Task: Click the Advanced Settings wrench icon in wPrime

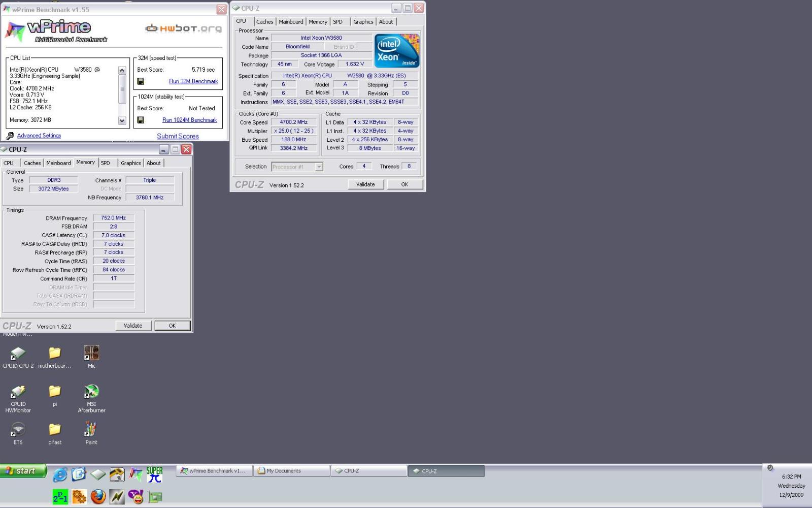Action: click(10, 136)
